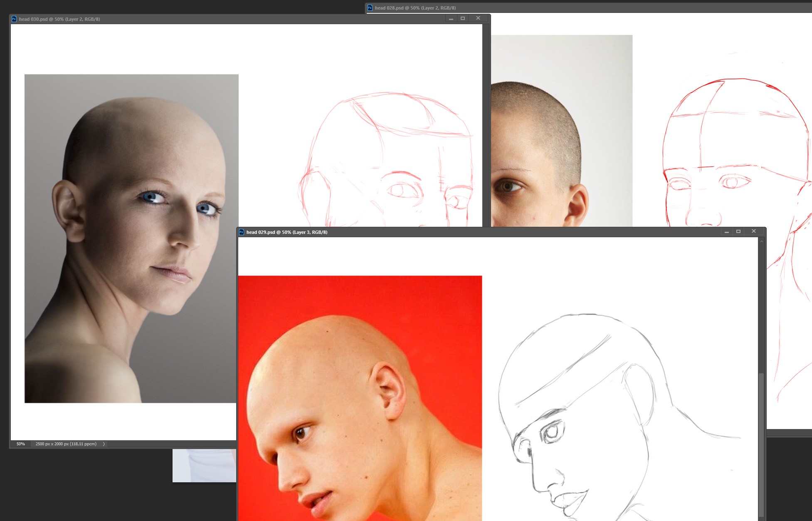Click the Photoshop icon in head 030.psd title bar

pos(14,19)
